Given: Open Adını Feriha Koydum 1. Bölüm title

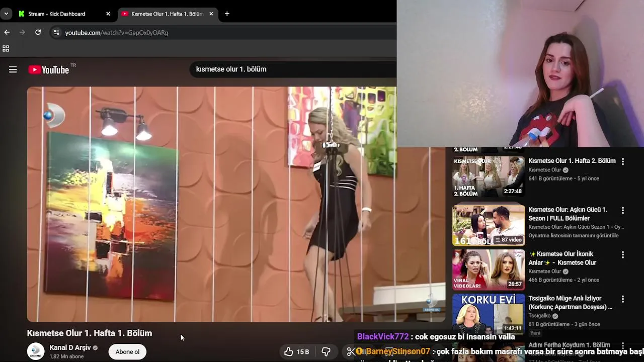Looking at the screenshot, I should point(569,345).
